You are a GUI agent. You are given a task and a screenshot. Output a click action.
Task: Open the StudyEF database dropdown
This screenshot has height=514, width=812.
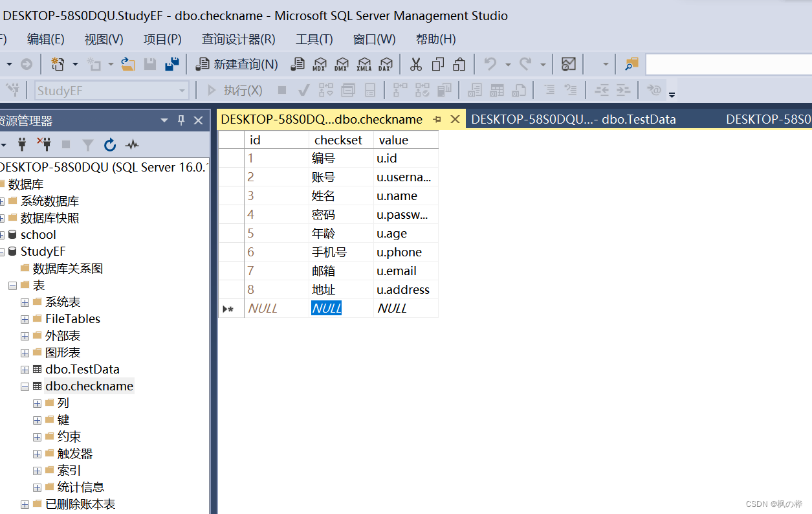pyautogui.click(x=182, y=91)
